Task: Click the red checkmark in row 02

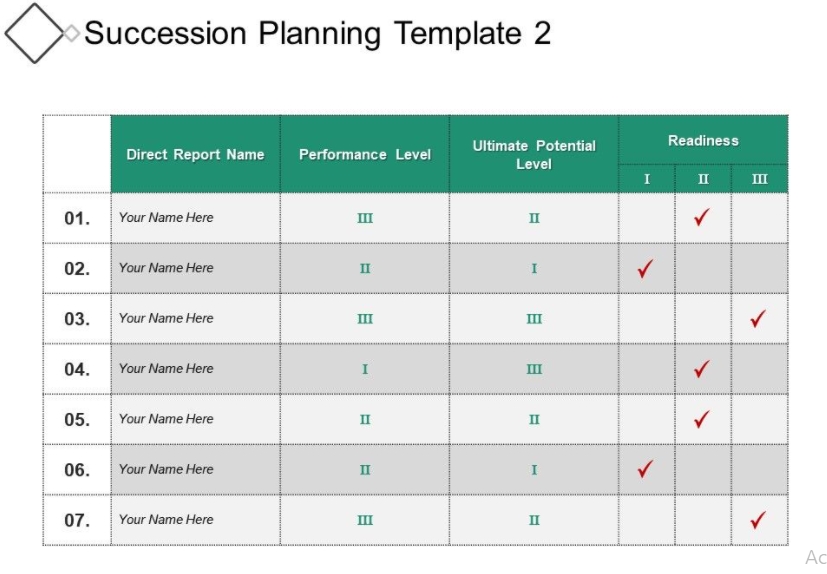Action: click(646, 268)
